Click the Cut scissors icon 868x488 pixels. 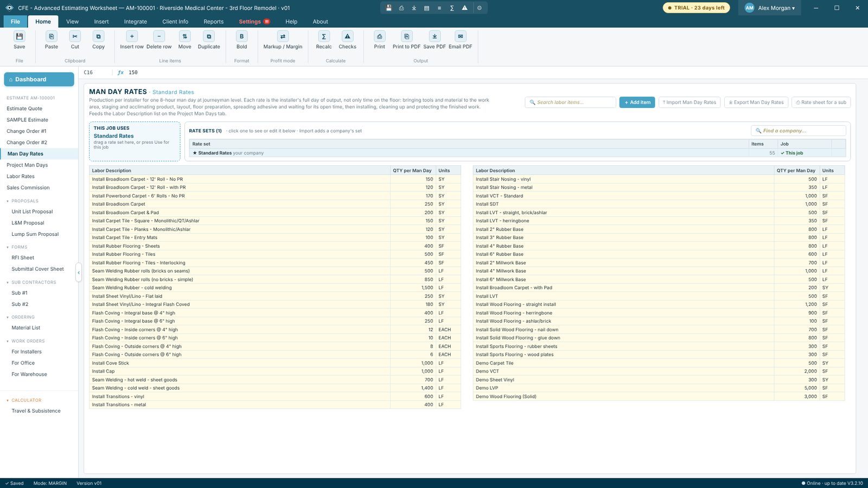click(x=75, y=36)
